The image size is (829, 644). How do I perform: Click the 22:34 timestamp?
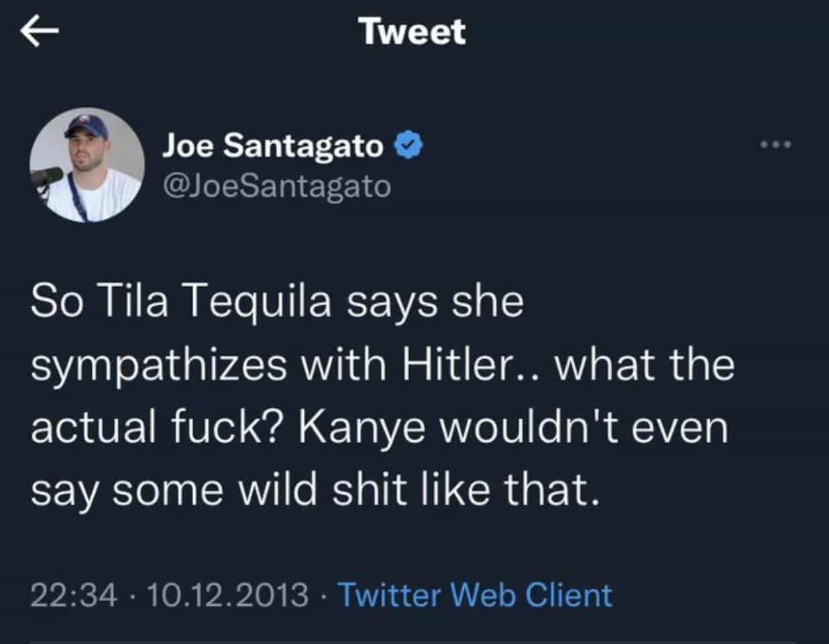(x=74, y=595)
